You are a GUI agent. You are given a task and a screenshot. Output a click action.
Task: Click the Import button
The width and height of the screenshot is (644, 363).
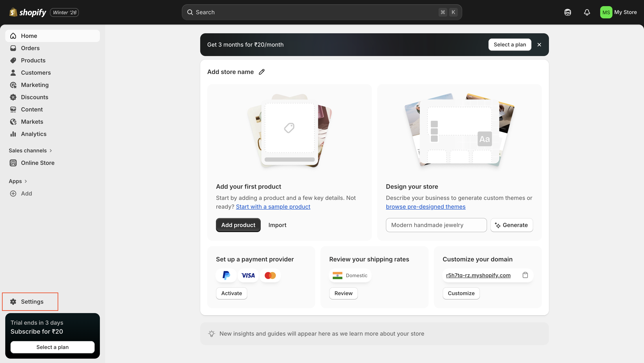[x=277, y=225]
